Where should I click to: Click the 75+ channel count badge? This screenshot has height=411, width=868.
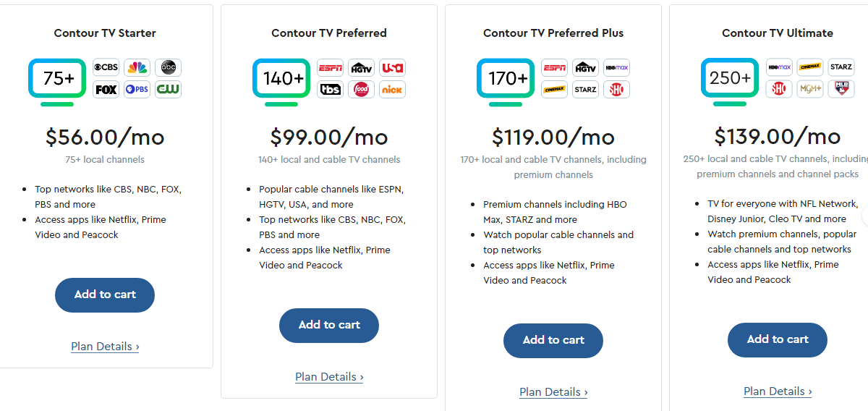pos(57,78)
